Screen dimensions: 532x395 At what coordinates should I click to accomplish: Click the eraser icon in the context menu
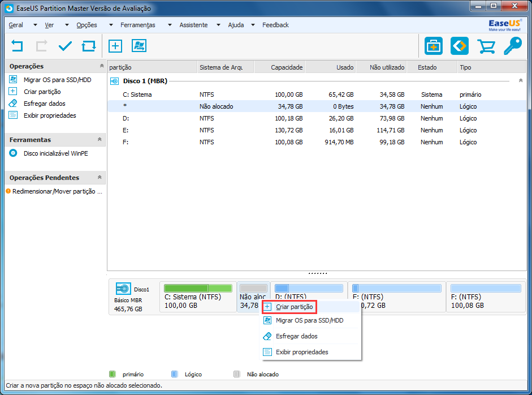[267, 336]
